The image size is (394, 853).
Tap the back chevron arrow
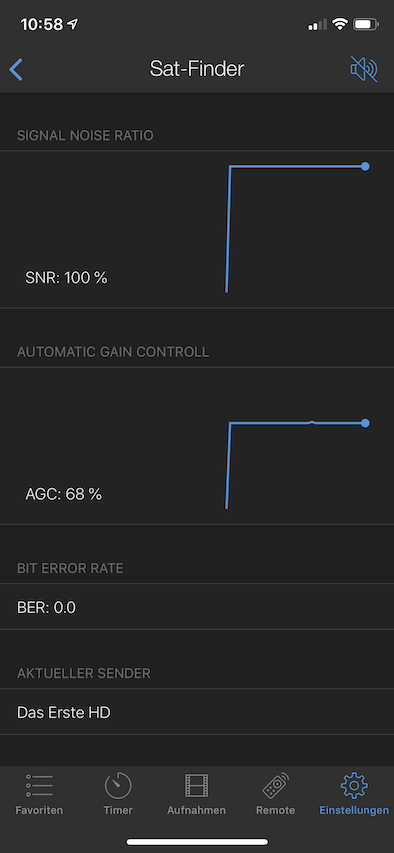[16, 70]
